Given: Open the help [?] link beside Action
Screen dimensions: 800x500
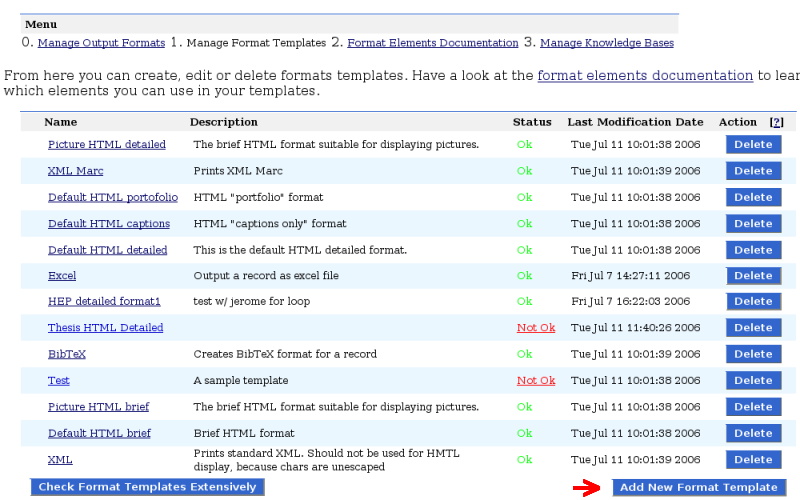Looking at the screenshot, I should coord(775,122).
